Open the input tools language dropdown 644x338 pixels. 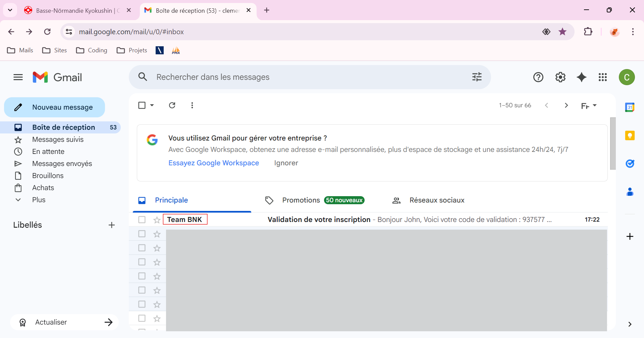(x=594, y=105)
